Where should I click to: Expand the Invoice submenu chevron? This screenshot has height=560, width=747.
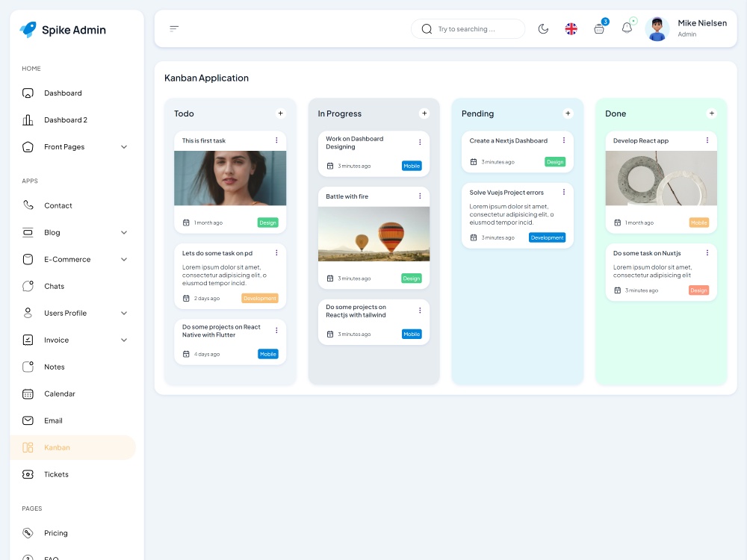pos(124,340)
